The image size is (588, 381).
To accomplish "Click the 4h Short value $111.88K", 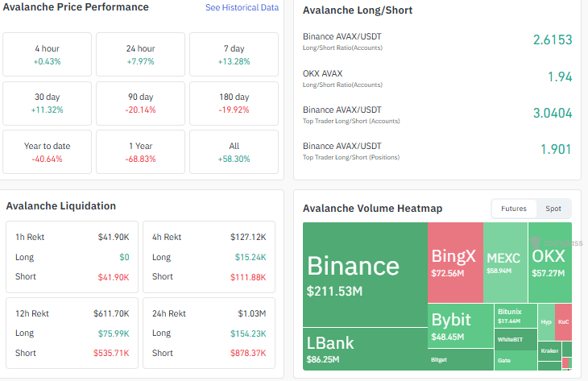I will (248, 278).
